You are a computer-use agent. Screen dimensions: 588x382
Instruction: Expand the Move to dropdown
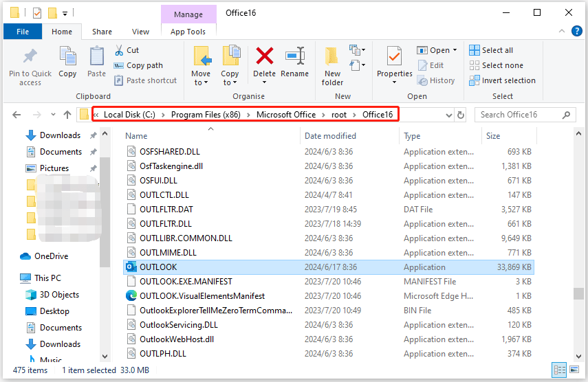[201, 83]
